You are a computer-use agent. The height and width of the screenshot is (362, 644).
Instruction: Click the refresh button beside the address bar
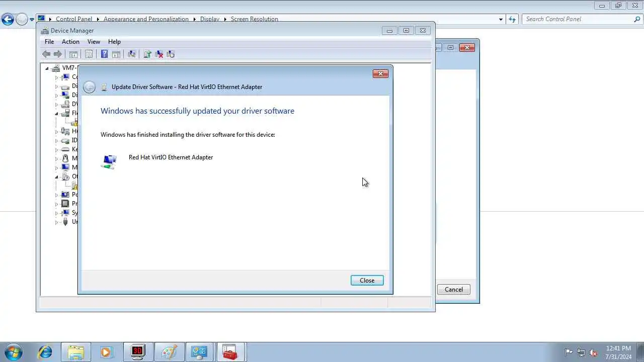[512, 19]
